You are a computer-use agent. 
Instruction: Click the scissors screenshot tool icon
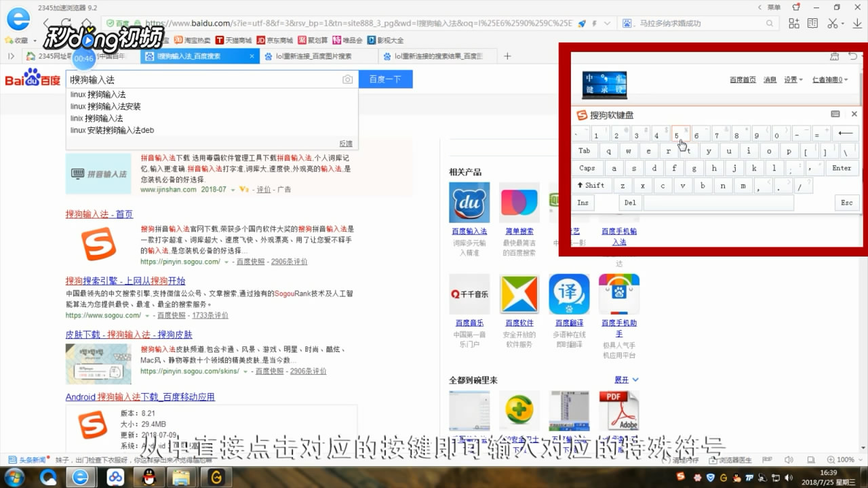(x=832, y=23)
